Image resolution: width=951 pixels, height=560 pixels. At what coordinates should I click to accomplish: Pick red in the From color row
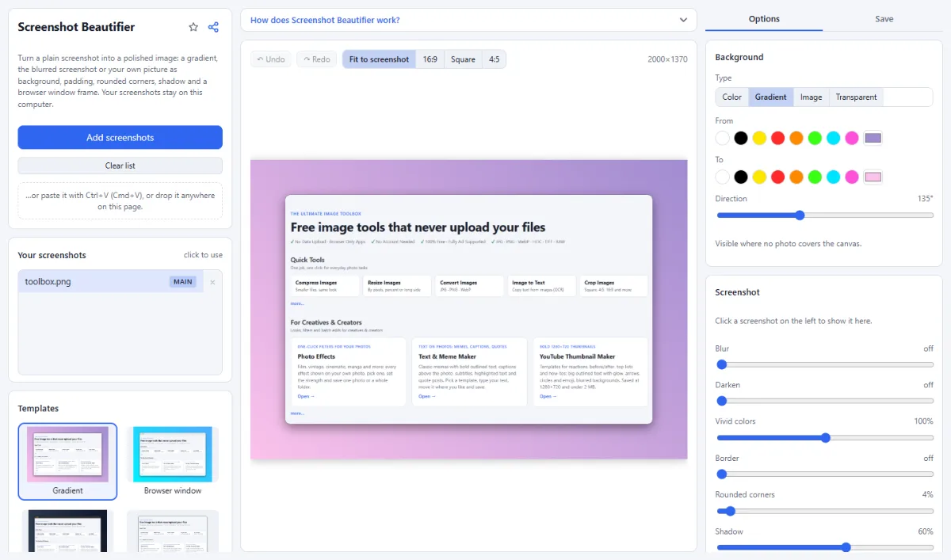pyautogui.click(x=777, y=138)
